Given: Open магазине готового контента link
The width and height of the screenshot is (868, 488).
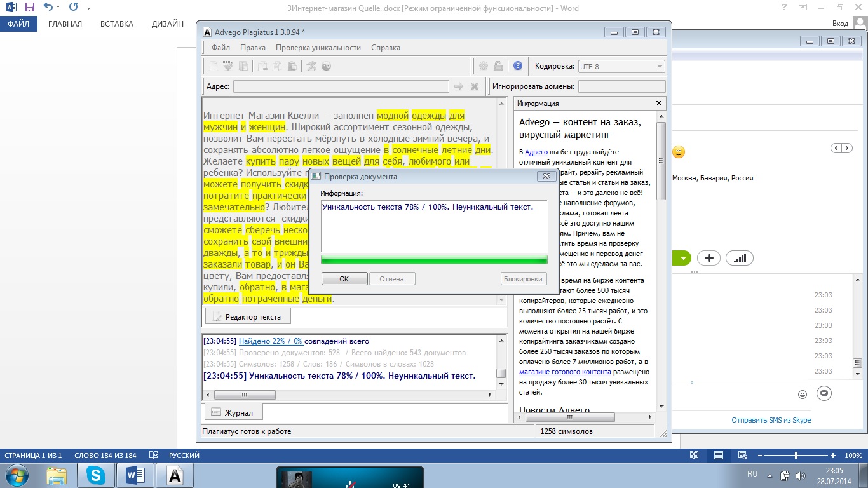Looking at the screenshot, I should [565, 372].
